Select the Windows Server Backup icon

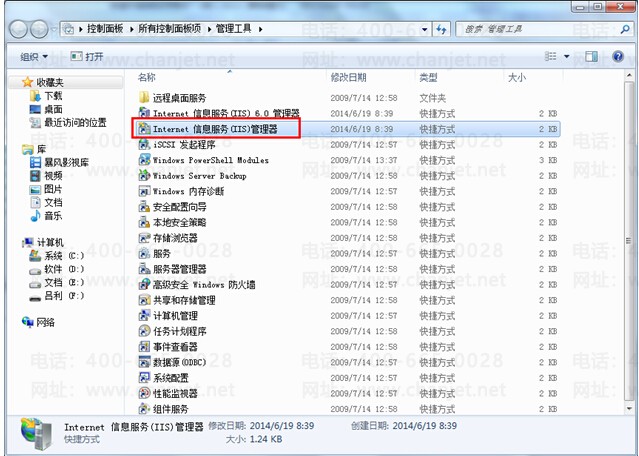(x=144, y=175)
